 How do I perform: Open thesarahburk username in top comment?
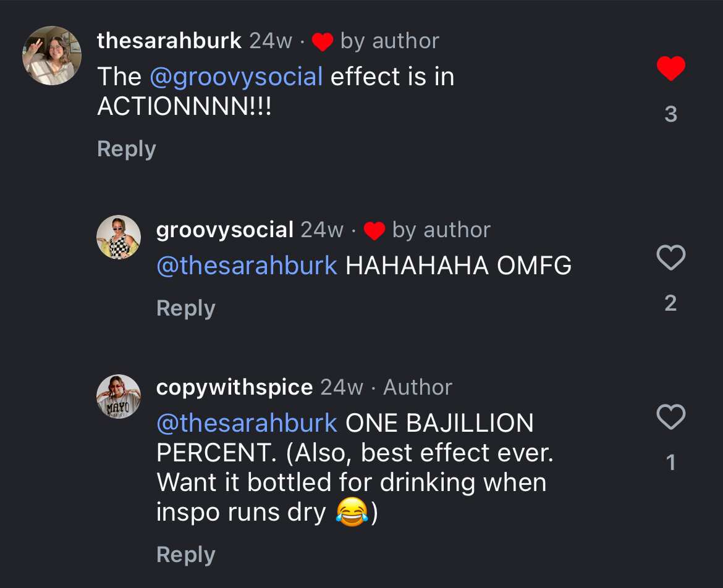[169, 41]
